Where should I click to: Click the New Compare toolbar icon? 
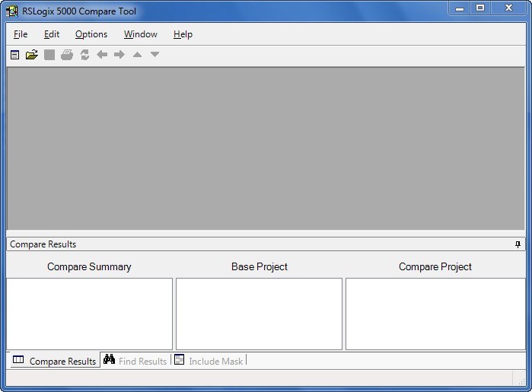pyautogui.click(x=14, y=55)
